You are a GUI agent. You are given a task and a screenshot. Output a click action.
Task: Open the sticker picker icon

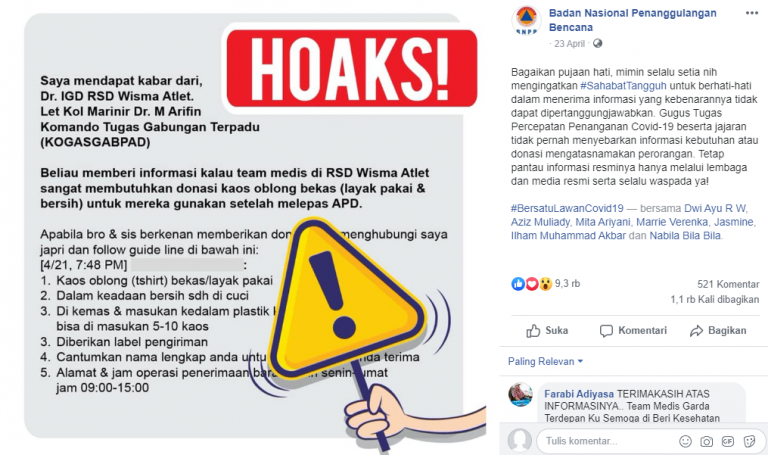749,441
